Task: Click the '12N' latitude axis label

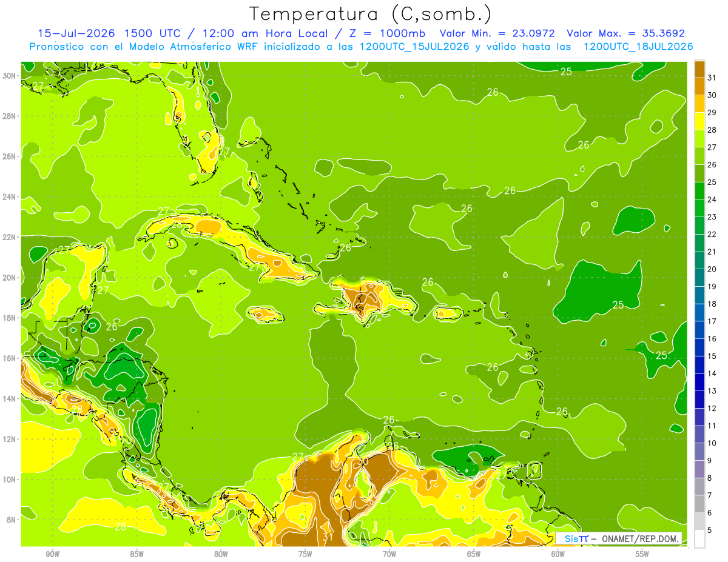Action: click(x=10, y=439)
